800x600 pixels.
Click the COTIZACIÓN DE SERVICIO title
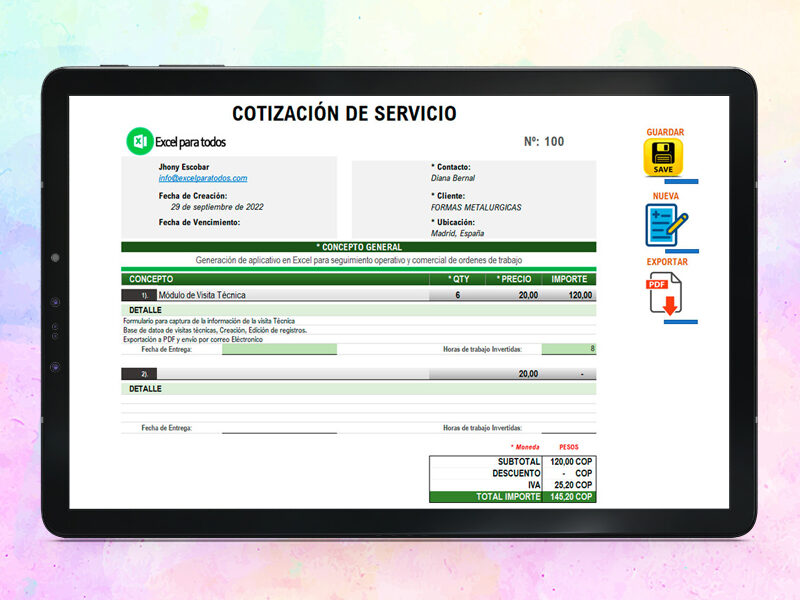pos(344,113)
